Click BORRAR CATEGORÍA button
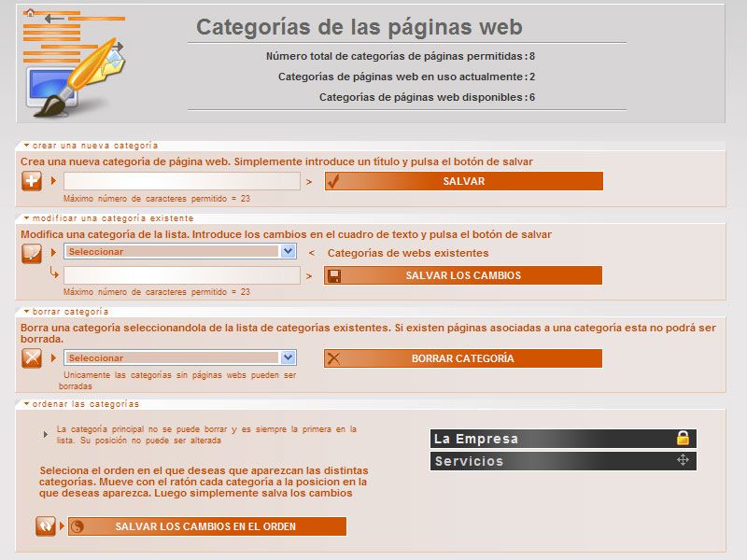The width and height of the screenshot is (747, 560). (x=463, y=358)
